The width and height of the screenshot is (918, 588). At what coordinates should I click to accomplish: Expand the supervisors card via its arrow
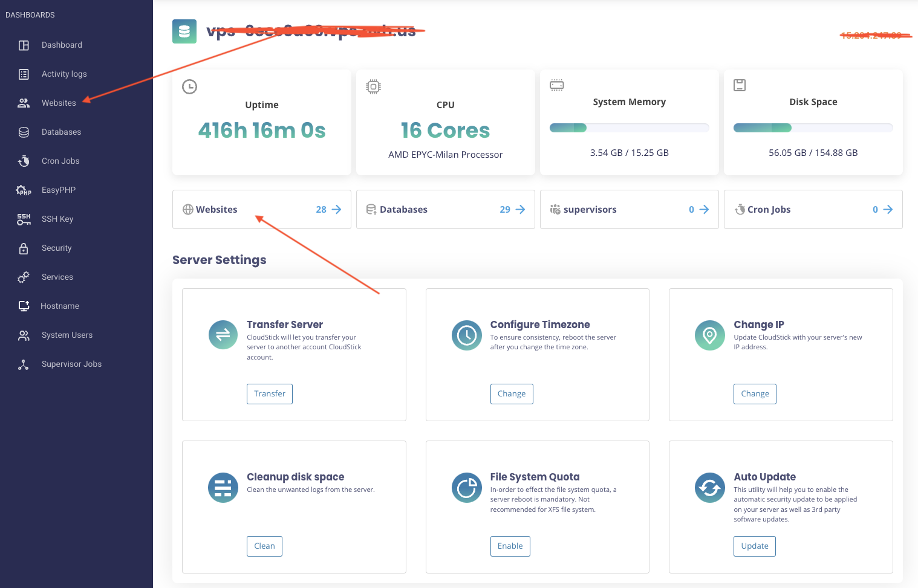coord(704,209)
